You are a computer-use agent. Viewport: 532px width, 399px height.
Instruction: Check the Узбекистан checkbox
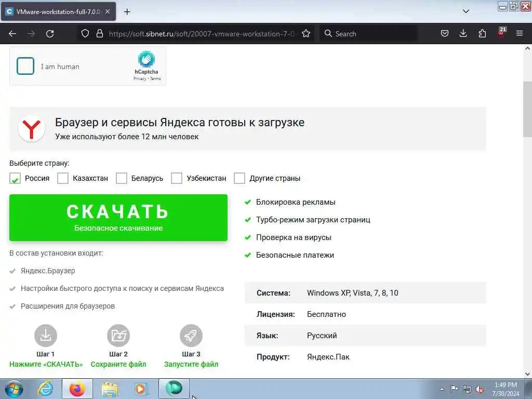coord(177,178)
